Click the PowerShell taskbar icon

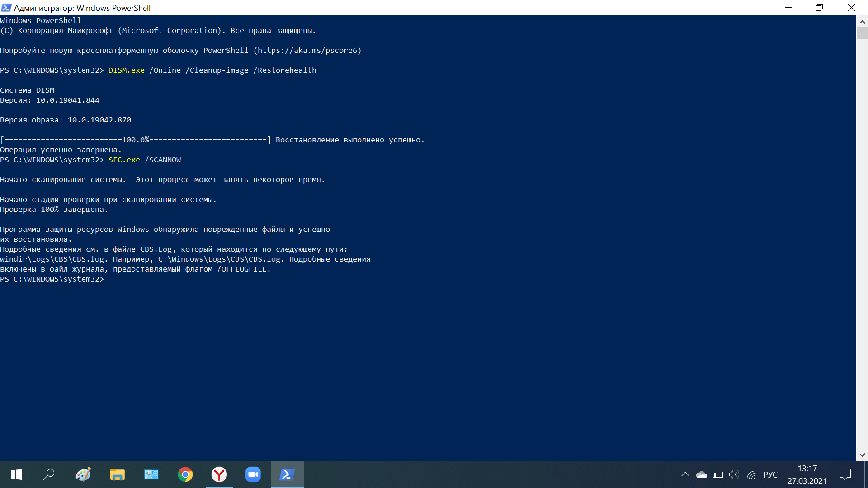point(287,474)
